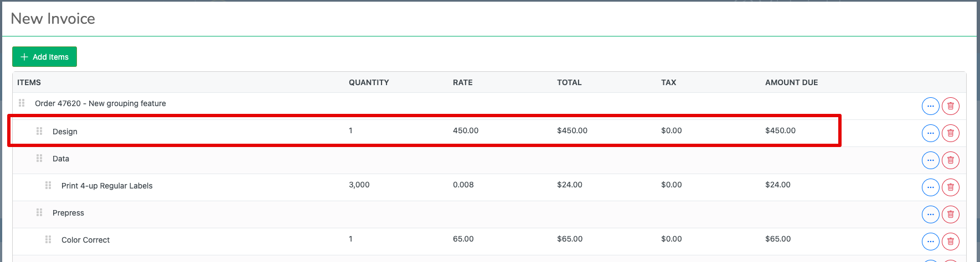Click the $0.00 tax for Color Correct
The width and height of the screenshot is (980, 262).
672,239
